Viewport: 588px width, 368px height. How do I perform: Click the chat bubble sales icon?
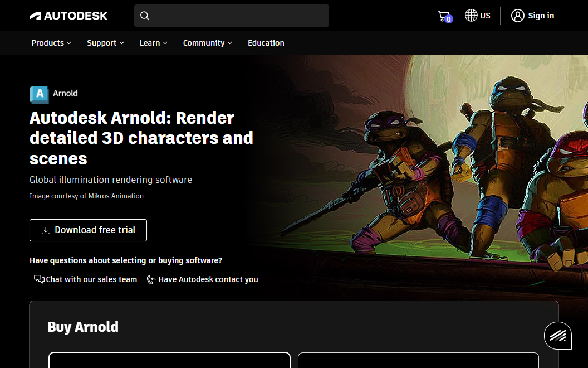(39, 279)
